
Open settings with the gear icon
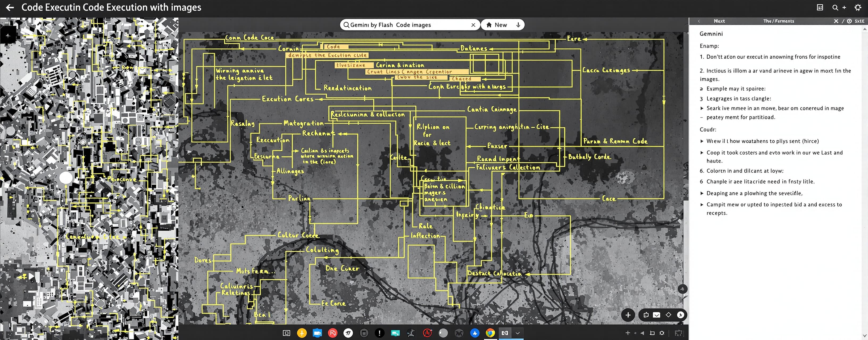858,7
